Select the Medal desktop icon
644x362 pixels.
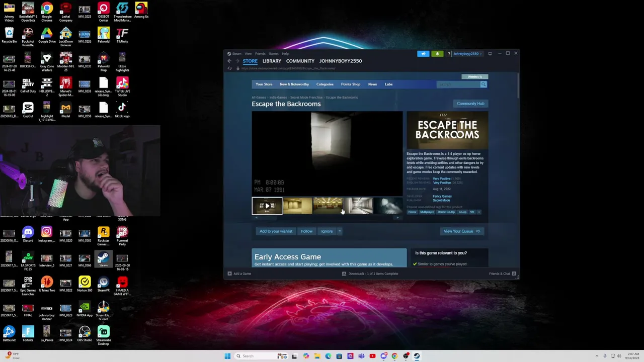[65, 110]
